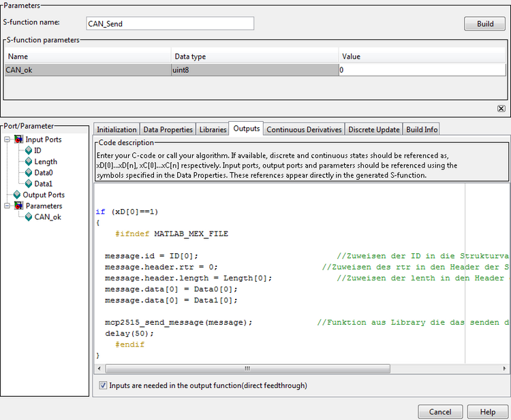Click the diamond icon beside Data1
Viewport: 511px width, 420px height.
[28, 184]
